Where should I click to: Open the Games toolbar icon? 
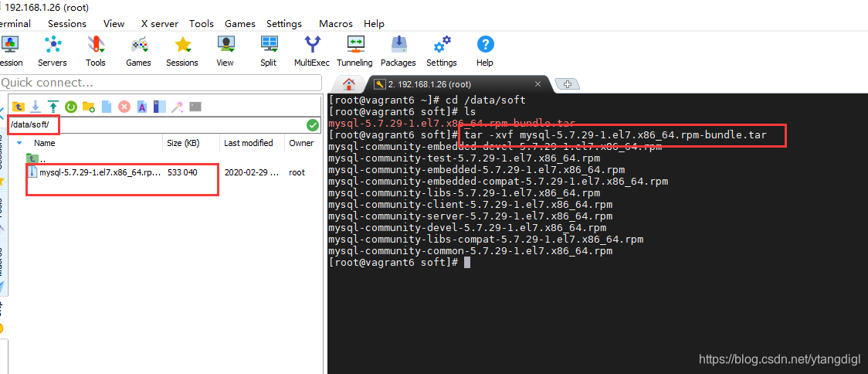tap(138, 50)
